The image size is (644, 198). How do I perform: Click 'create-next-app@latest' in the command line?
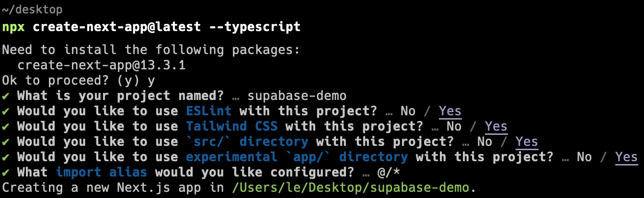tap(116, 27)
